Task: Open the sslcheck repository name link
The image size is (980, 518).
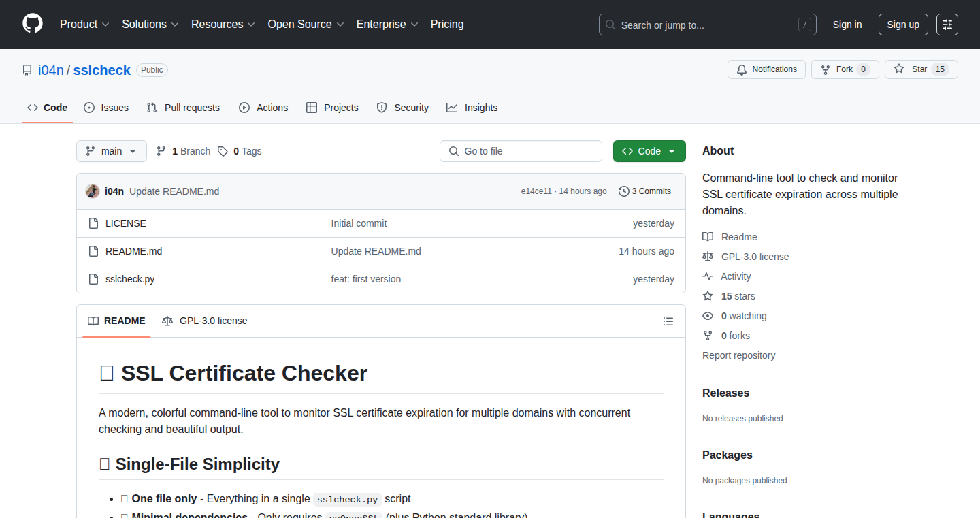Action: 102,70
